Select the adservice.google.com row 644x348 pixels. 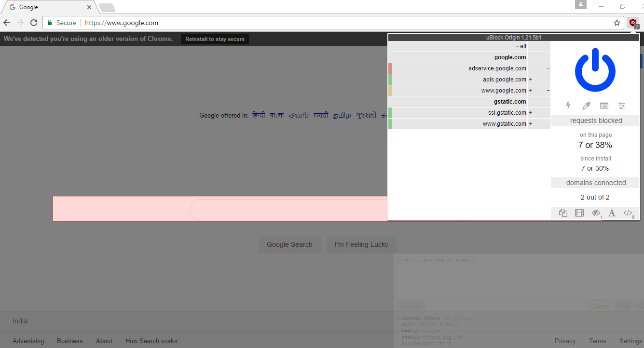469,68
